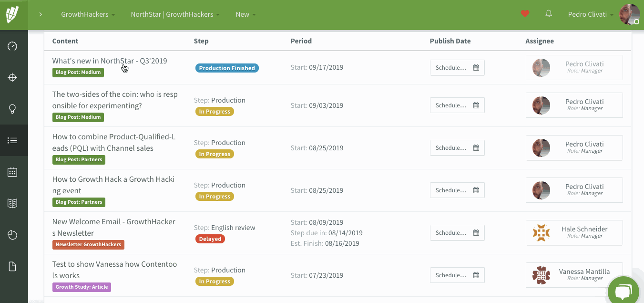
Task: Click "Step due in: 08/14/2019" text
Action: pos(327,233)
